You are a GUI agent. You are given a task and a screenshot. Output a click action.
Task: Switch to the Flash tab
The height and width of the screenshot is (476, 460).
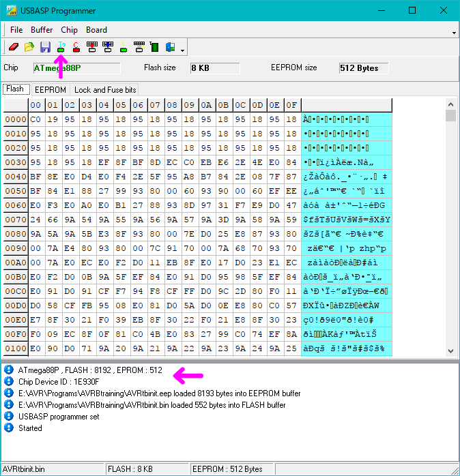coord(16,89)
